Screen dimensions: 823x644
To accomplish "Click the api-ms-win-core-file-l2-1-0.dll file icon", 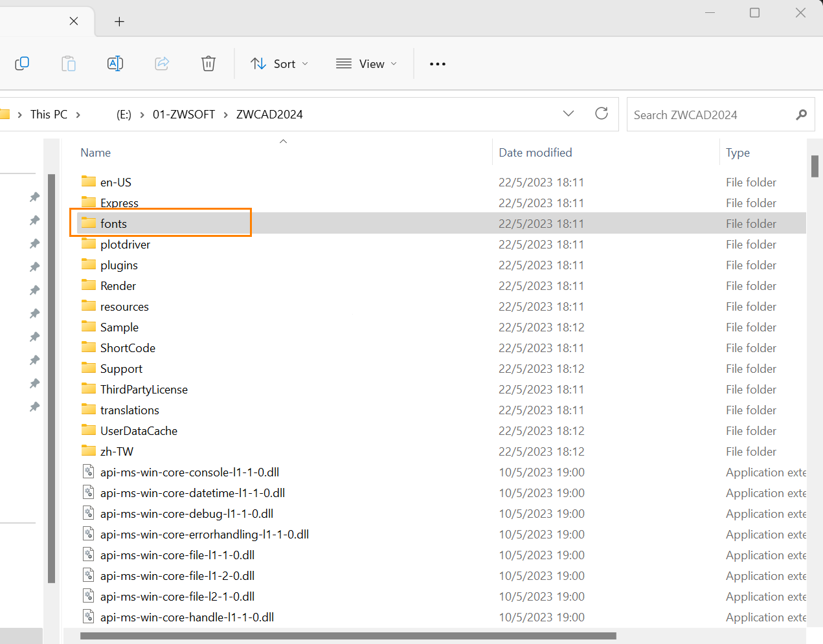I will pyautogui.click(x=89, y=596).
